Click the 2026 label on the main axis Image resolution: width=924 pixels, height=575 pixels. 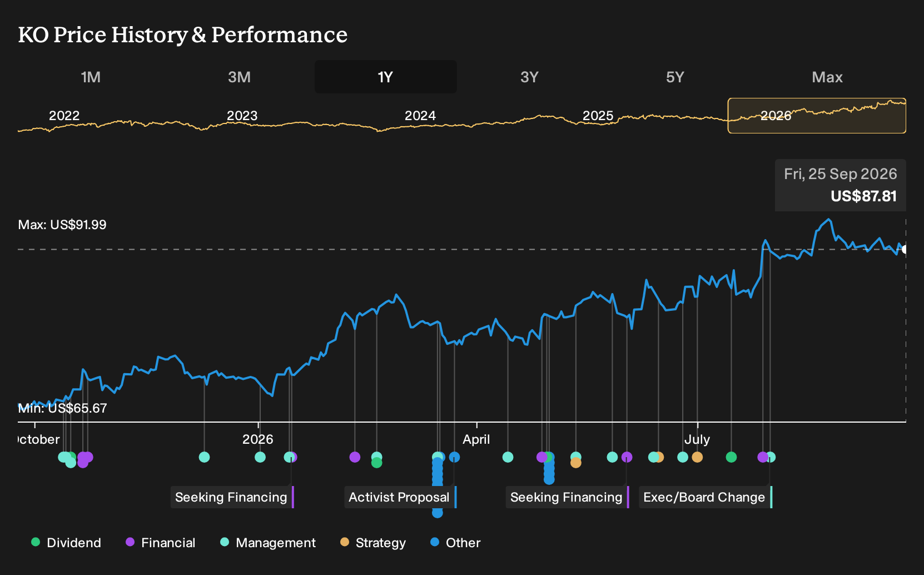click(x=258, y=439)
